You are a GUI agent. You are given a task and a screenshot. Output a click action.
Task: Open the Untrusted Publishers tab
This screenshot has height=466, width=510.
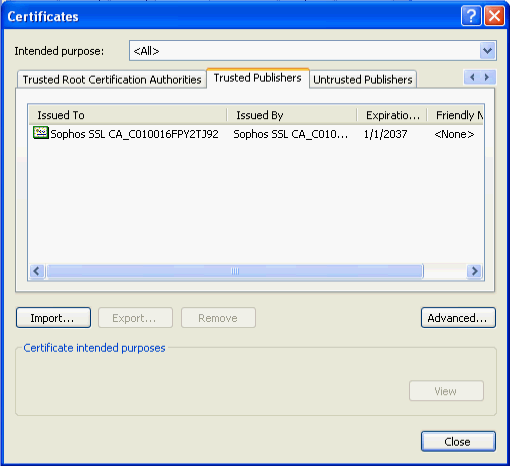coord(363,80)
